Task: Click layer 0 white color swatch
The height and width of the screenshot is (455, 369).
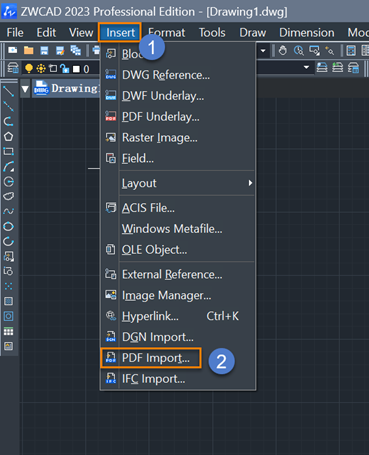Action: [76, 69]
